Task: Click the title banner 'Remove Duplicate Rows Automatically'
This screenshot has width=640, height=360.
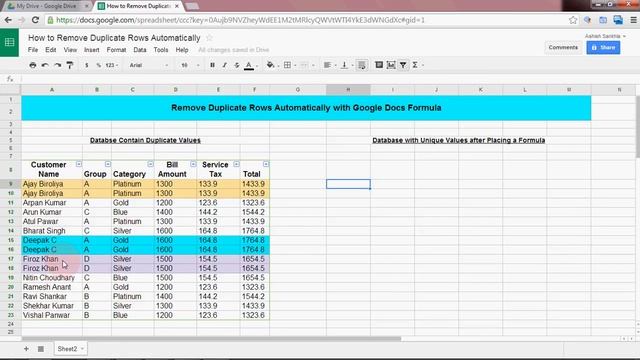Action: coord(306,108)
